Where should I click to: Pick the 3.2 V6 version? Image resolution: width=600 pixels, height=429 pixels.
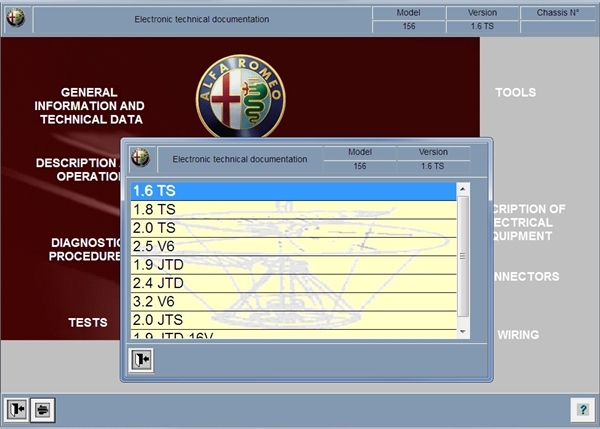tap(293, 302)
